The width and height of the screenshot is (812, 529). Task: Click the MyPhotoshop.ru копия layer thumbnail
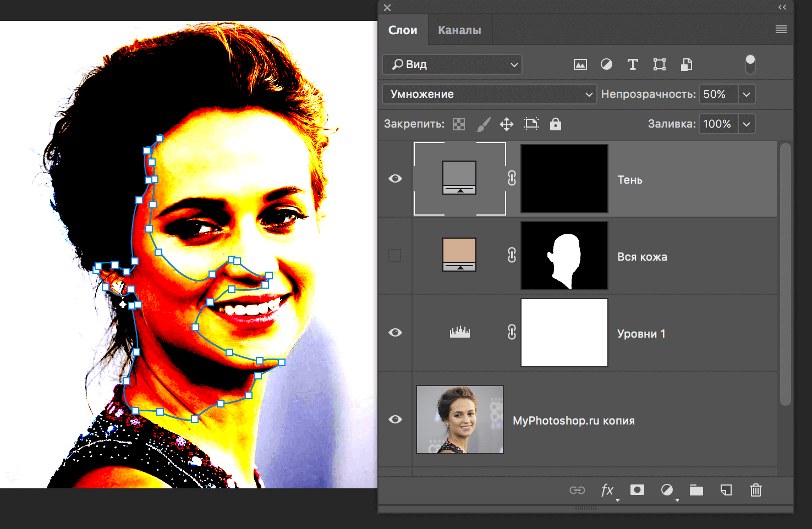459,420
